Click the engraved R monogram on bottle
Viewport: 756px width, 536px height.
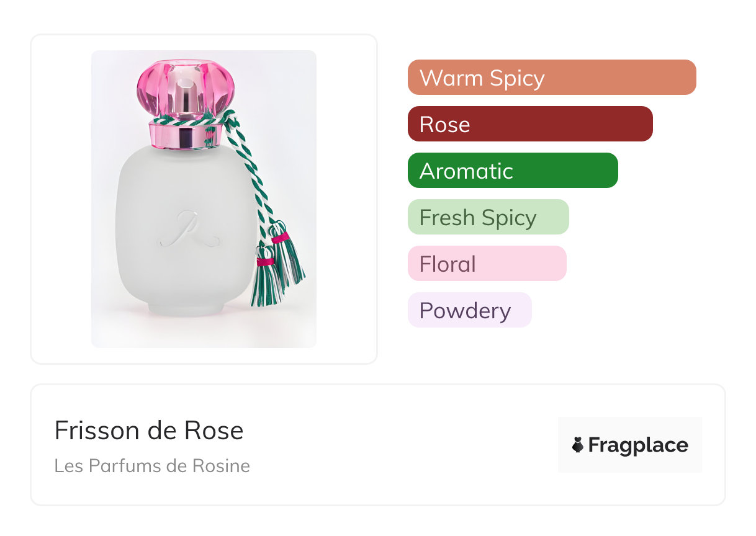tap(188, 230)
